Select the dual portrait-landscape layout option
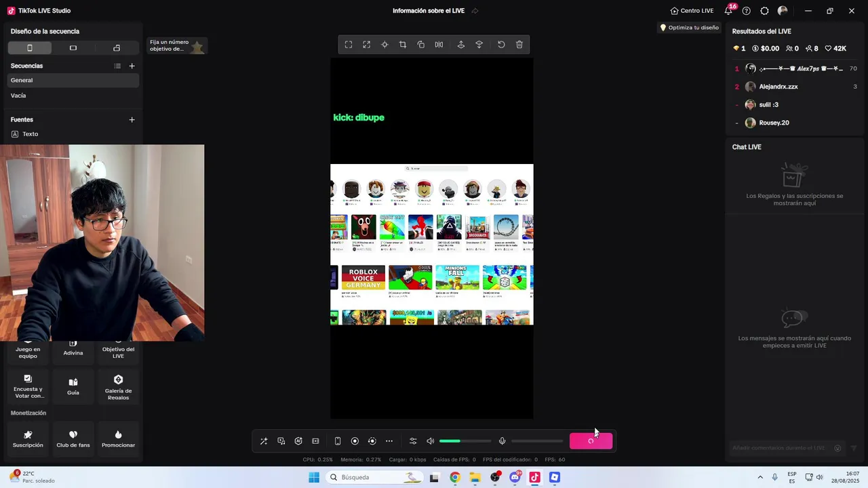Viewport: 868px width, 488px height. tap(117, 48)
